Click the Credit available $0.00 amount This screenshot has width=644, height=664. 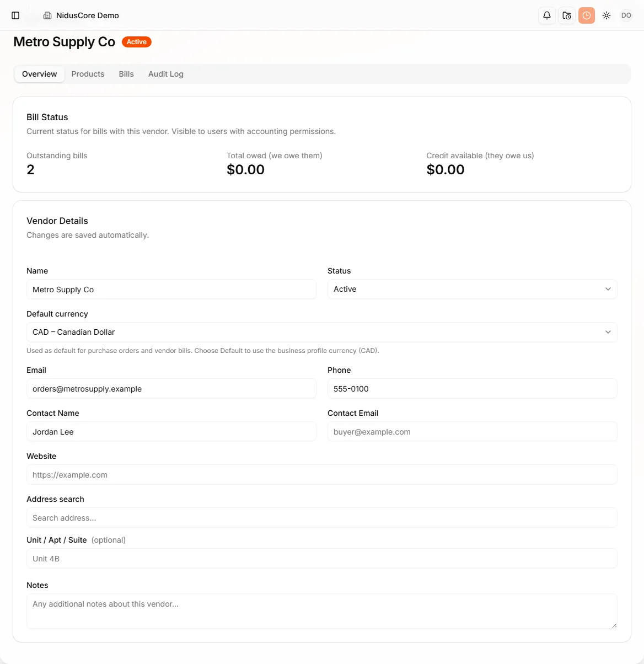click(446, 170)
